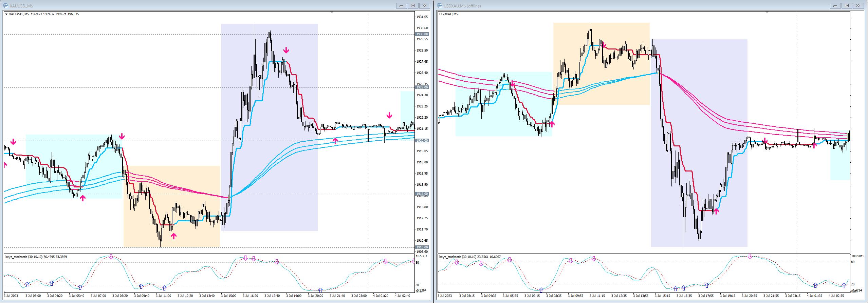Viewport: 868px width, 303px height.
Task: Click the chart shift marker on XAUUSD chart
Action: pyautogui.click(x=332, y=12)
